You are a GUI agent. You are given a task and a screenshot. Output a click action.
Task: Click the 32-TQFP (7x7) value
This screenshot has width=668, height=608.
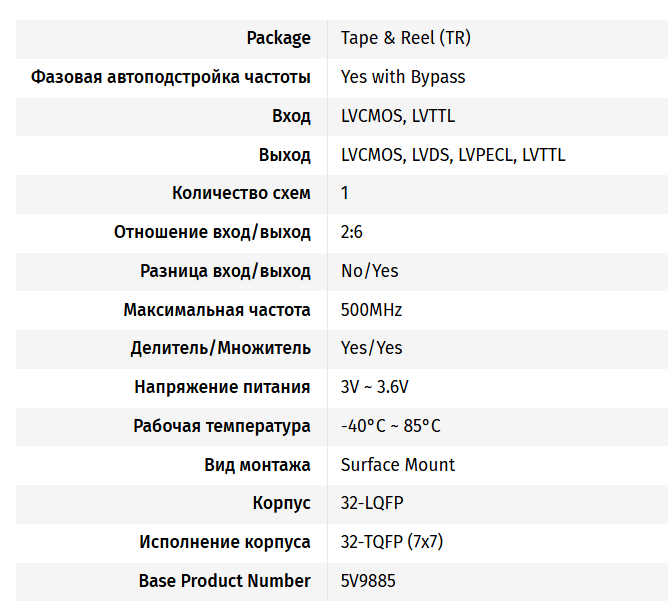(392, 542)
